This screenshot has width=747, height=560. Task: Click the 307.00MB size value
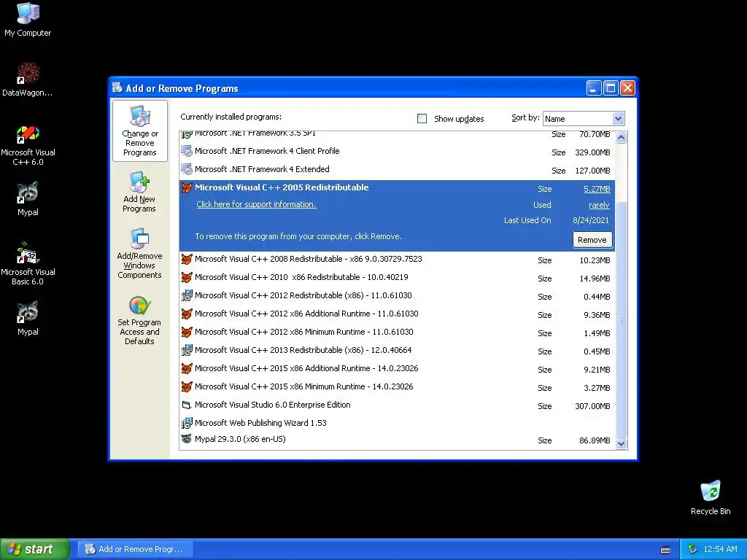click(592, 406)
